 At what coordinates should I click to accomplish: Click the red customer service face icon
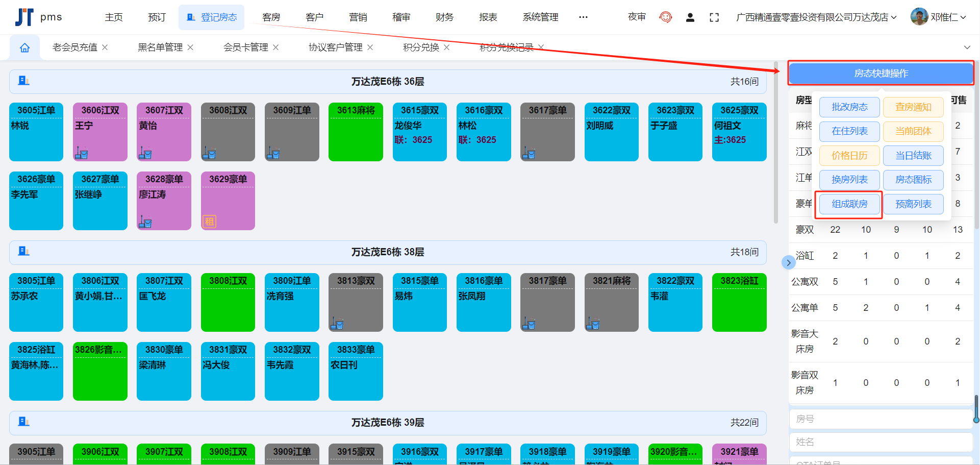(665, 17)
